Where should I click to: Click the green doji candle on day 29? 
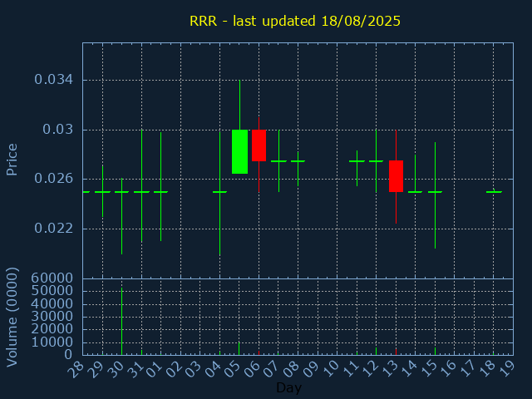[x=102, y=192]
